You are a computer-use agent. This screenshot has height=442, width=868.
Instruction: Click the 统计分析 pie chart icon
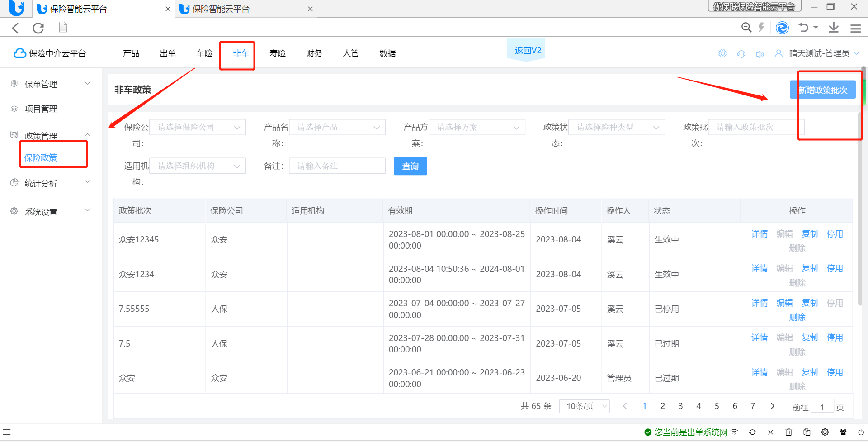click(14, 183)
